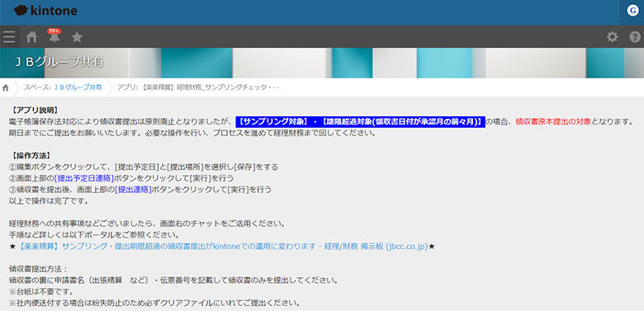Open the favorites star icon
This screenshot has width=644, height=311.
coord(77,37)
